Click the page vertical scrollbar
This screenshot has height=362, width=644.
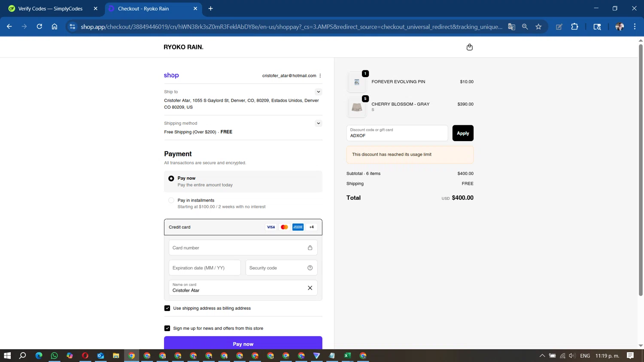click(x=641, y=169)
